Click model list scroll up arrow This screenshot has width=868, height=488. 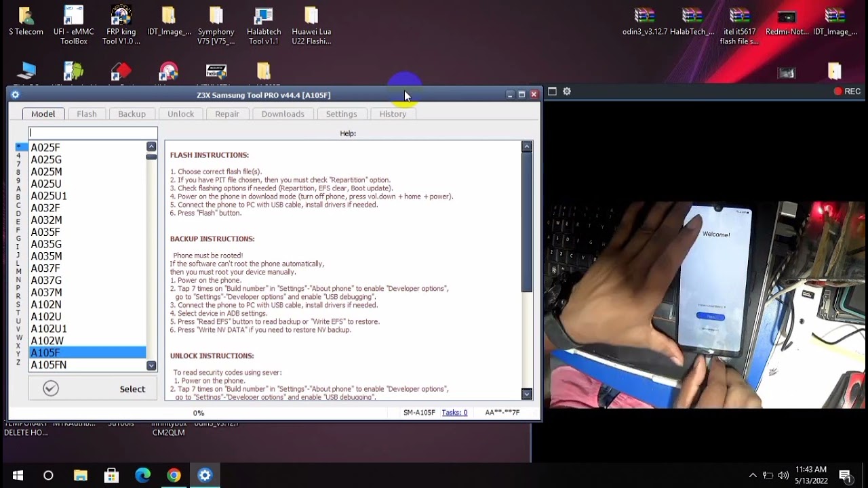point(151,146)
